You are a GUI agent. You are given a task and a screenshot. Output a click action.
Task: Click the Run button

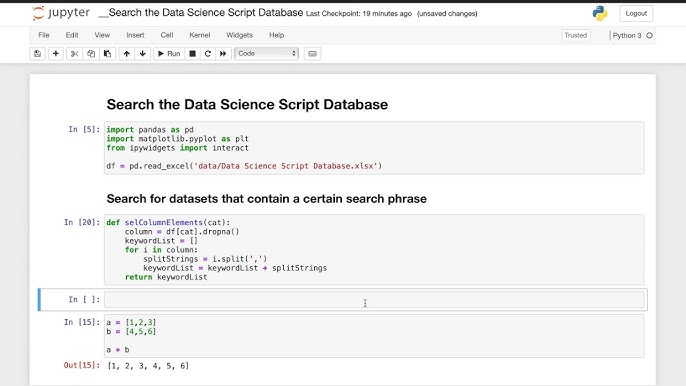click(x=169, y=54)
